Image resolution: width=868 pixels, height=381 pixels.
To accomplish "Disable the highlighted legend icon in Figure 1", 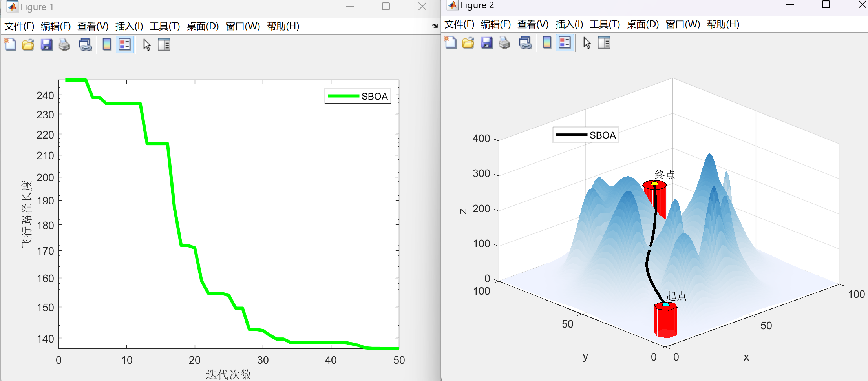I will point(124,44).
